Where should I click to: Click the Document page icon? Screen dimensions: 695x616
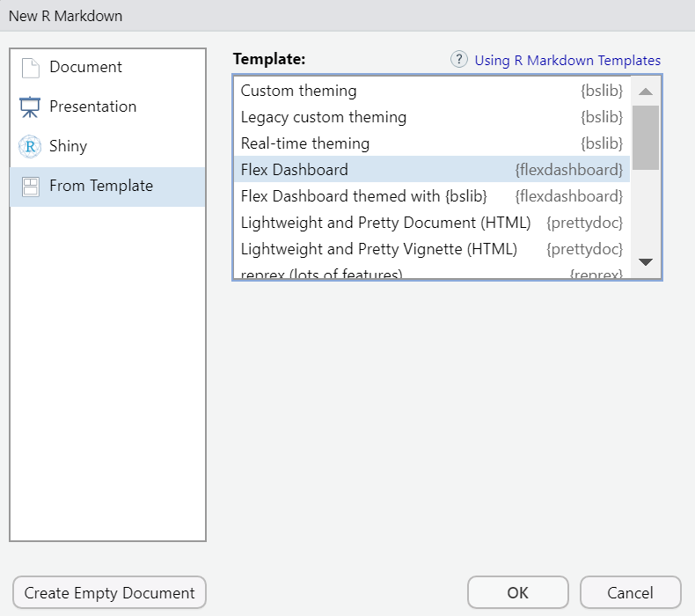click(x=30, y=68)
